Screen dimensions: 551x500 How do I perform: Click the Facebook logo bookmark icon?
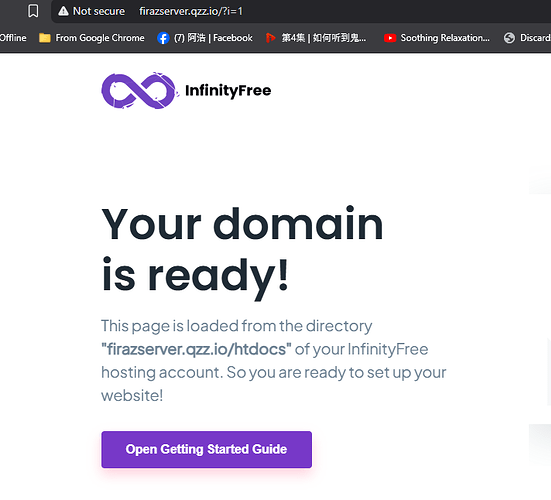[163, 38]
